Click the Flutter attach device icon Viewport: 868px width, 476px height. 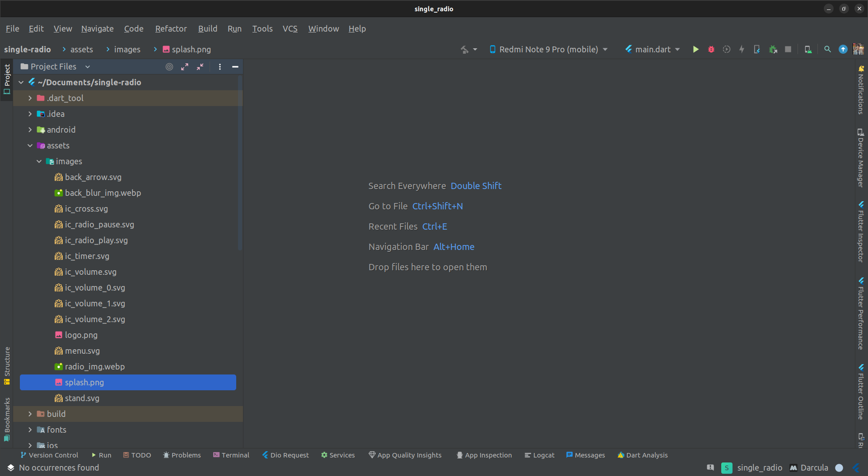(x=757, y=49)
